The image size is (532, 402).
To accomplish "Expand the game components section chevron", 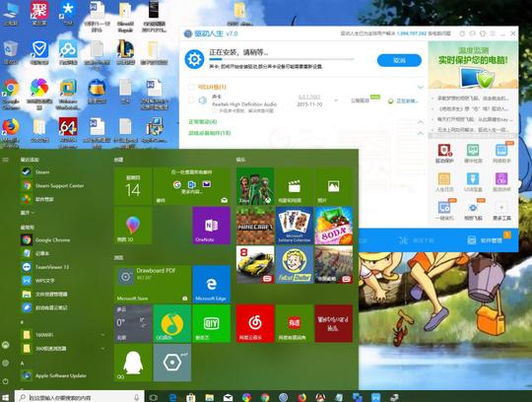I will pyautogui.click(x=421, y=133).
